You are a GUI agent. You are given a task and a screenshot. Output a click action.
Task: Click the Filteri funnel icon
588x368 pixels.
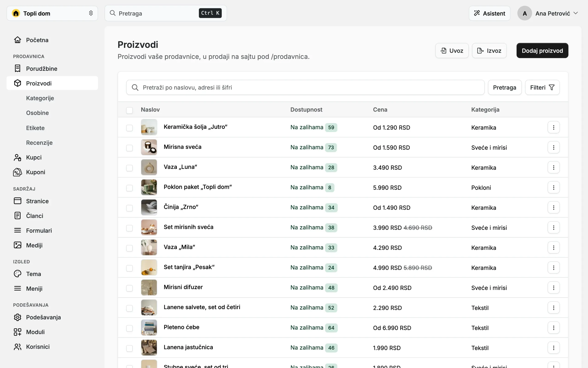tap(551, 87)
